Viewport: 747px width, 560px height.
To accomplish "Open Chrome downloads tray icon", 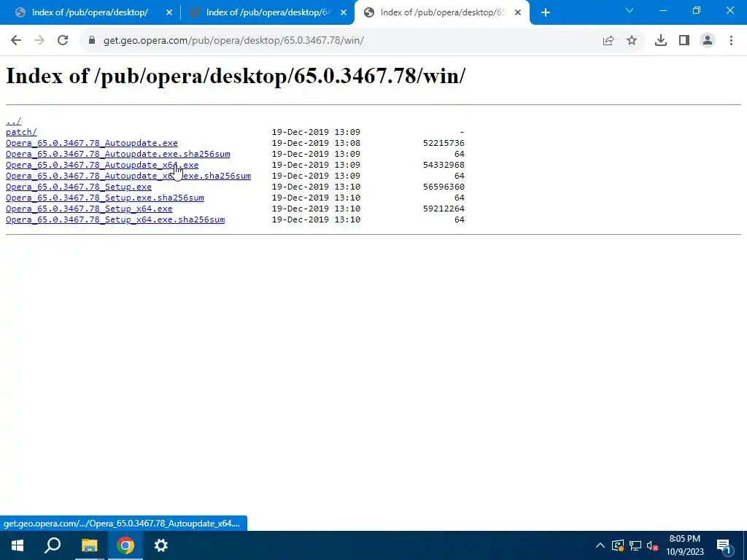I will click(x=661, y=41).
